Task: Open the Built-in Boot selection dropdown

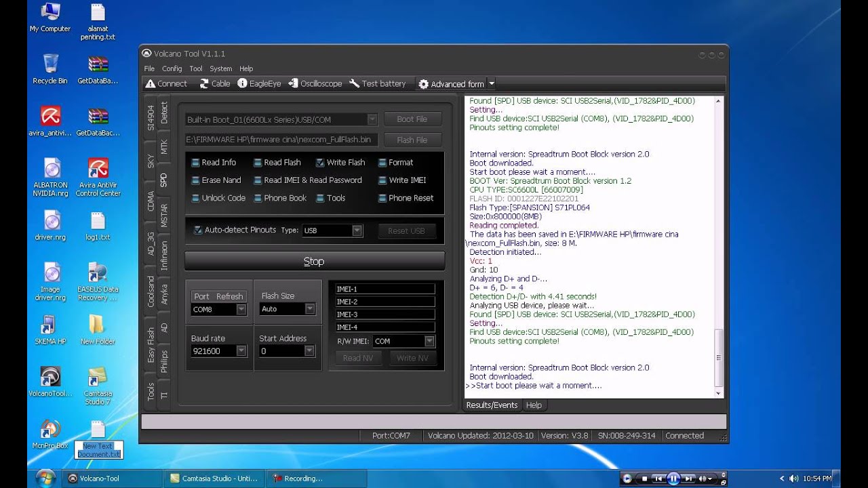Action: point(372,119)
